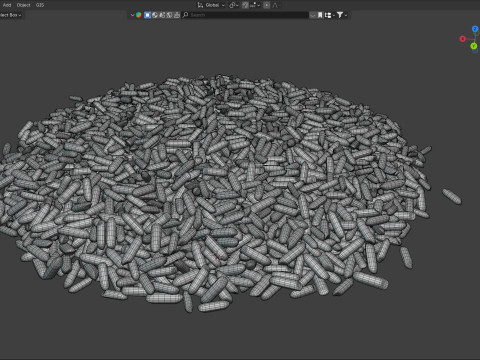
Task: Click the blue Z axis gizmo ball
Action: coord(475,29)
